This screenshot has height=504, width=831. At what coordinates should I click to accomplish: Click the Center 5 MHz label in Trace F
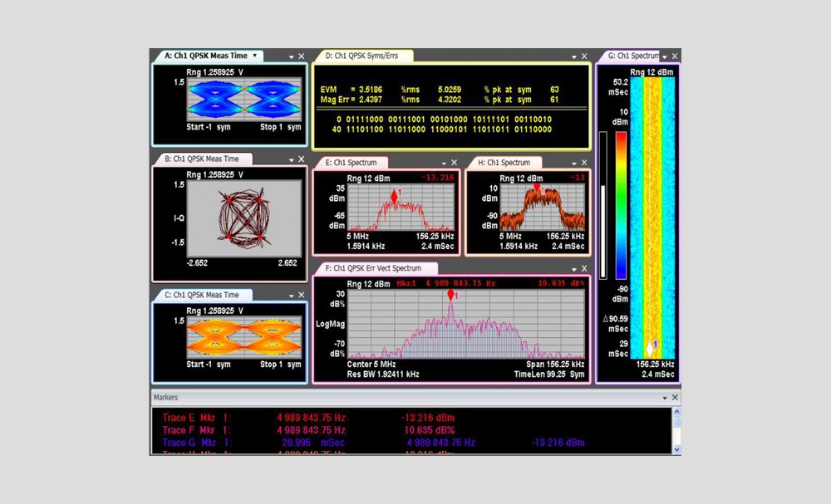pos(371,365)
